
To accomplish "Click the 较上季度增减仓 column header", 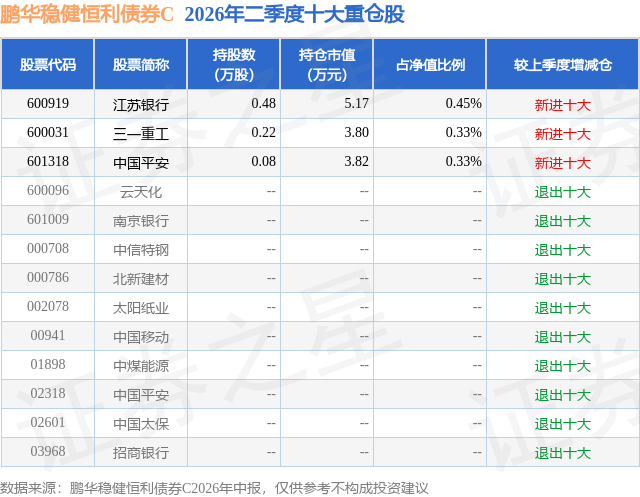I will pos(563,64).
